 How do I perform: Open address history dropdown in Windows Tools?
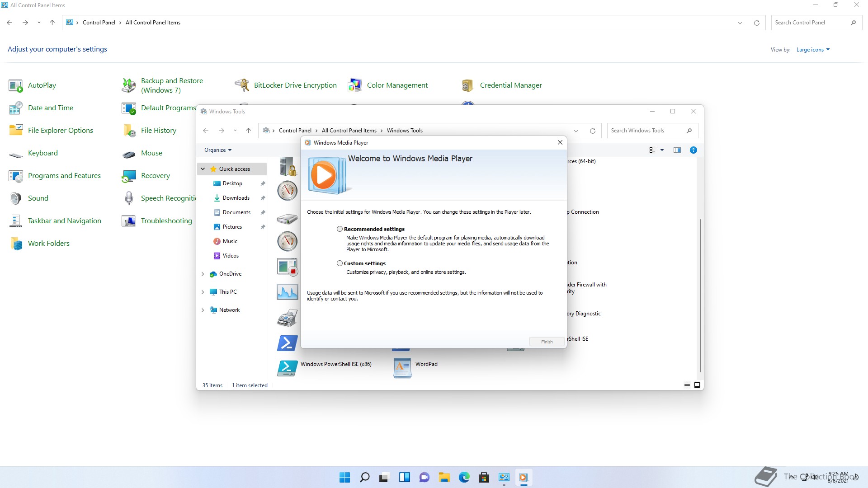[x=576, y=131]
